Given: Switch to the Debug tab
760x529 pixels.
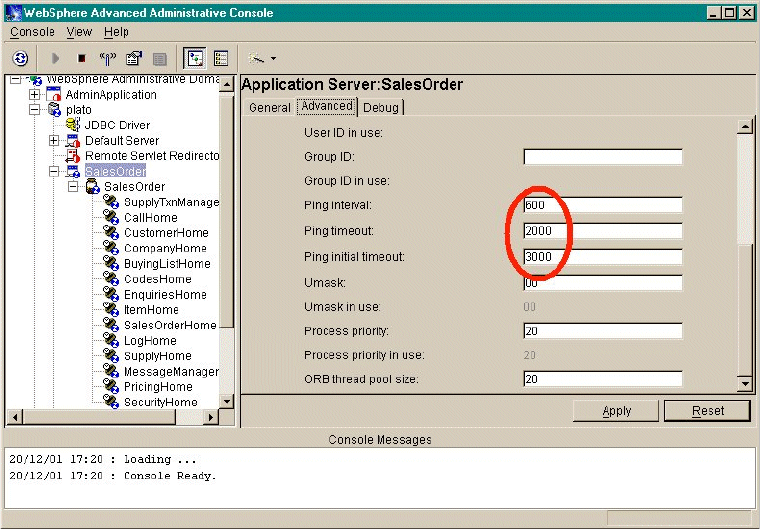Looking at the screenshot, I should [x=380, y=107].
